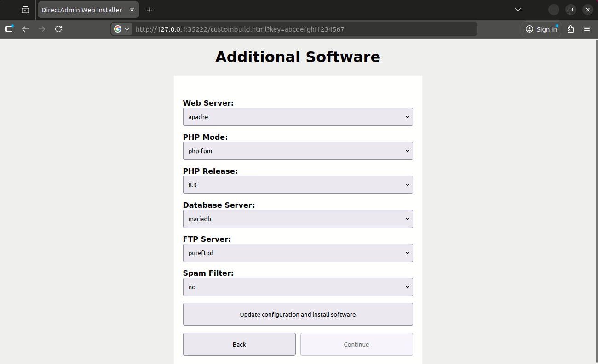Screen dimensions: 598x364
Task: Reload the custombuild page
Action: (x=58, y=28)
